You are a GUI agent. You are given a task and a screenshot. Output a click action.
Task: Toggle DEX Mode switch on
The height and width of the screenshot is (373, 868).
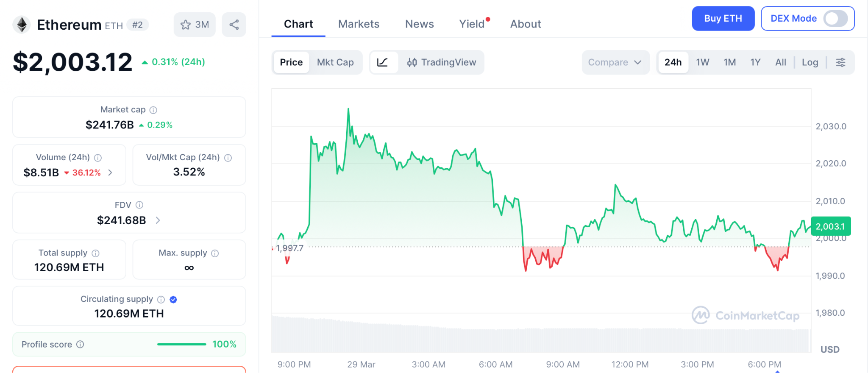[835, 19]
